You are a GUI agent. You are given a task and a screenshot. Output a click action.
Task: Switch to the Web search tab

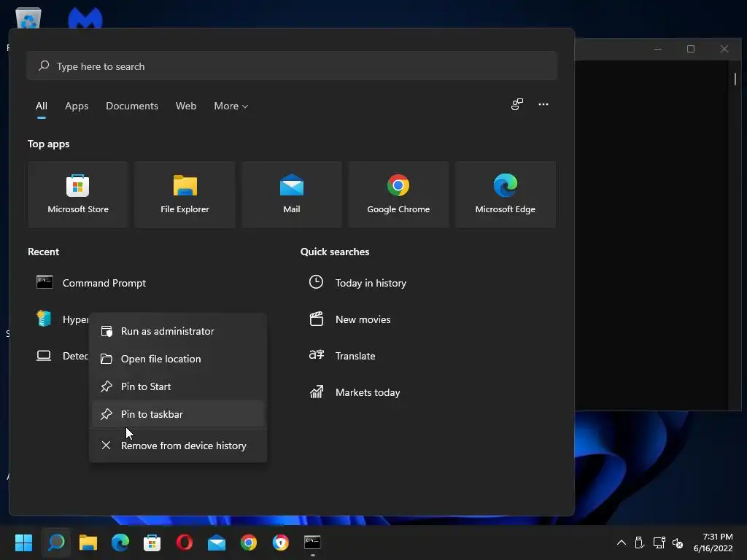(186, 106)
